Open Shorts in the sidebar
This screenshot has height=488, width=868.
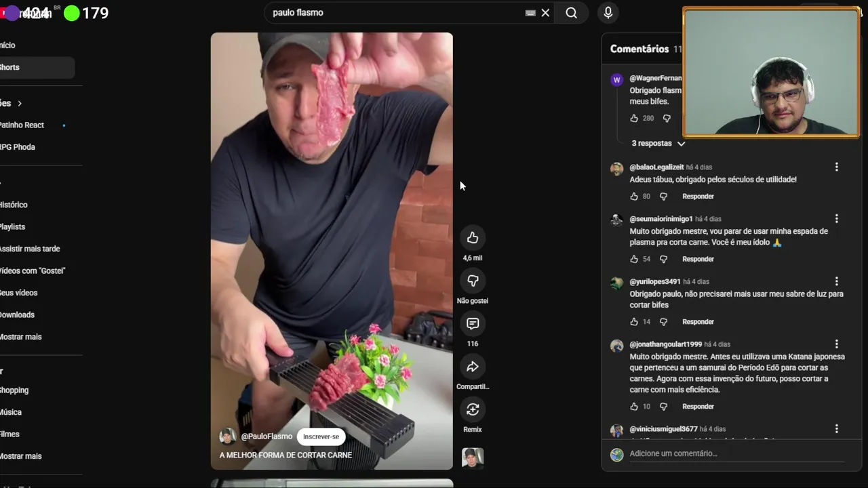point(37,67)
